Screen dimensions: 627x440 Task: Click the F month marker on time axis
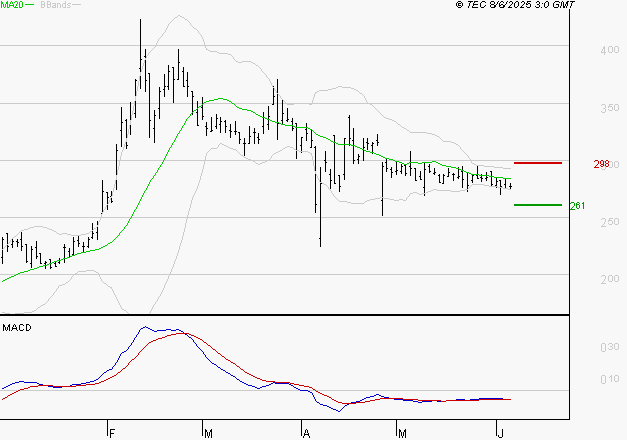[x=112, y=434]
